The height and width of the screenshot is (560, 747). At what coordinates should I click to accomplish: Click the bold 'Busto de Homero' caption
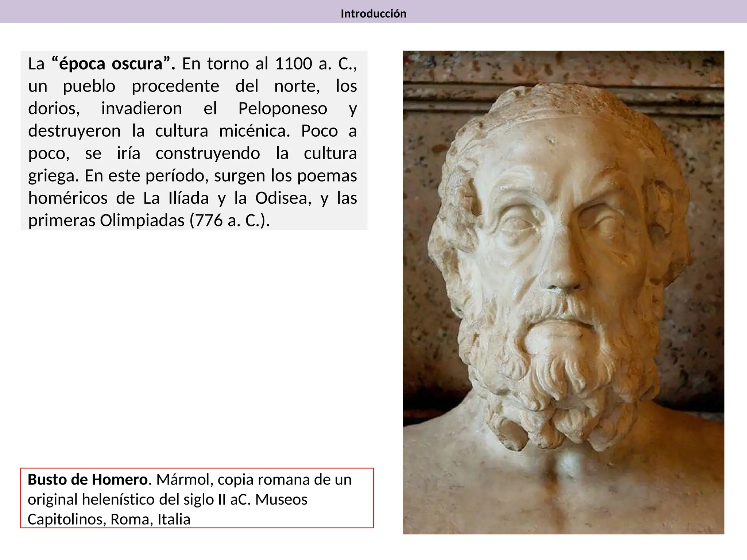(x=88, y=480)
